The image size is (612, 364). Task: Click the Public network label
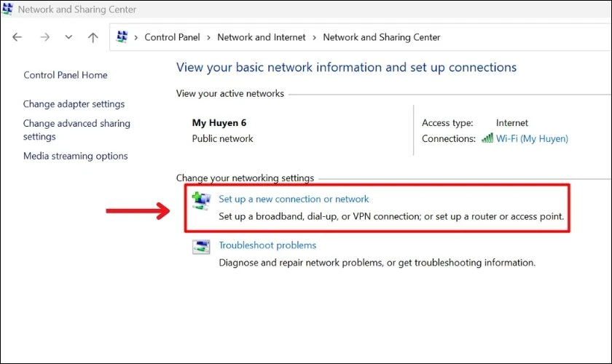point(222,138)
